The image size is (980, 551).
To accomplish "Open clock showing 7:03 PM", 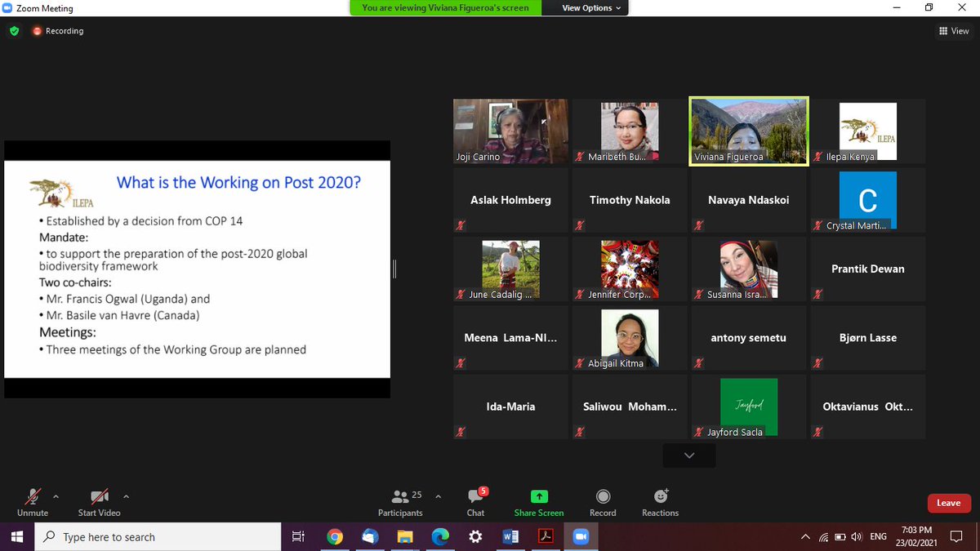I will pos(918,536).
